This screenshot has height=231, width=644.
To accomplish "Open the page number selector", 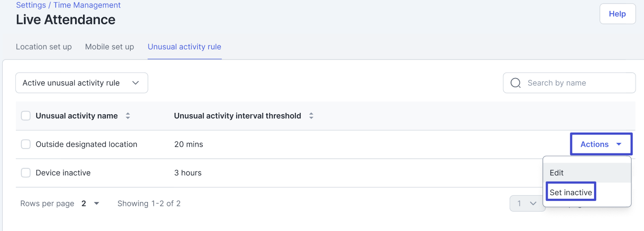I will click(x=527, y=204).
